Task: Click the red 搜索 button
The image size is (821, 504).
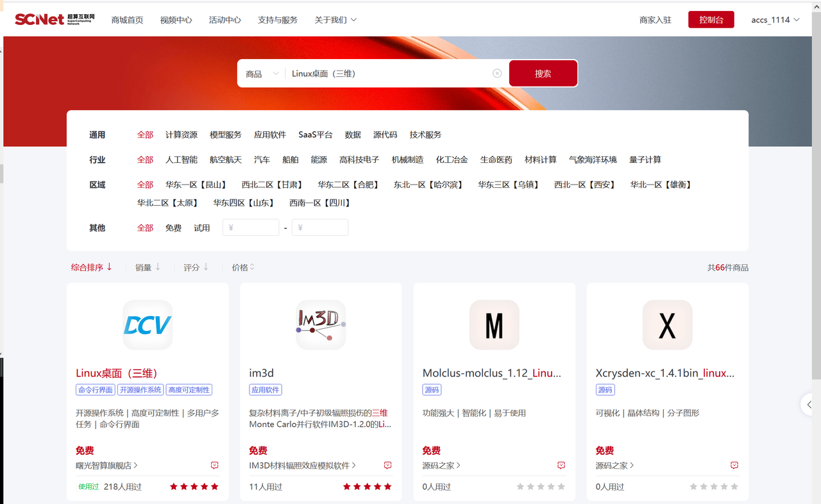Action: click(x=543, y=74)
